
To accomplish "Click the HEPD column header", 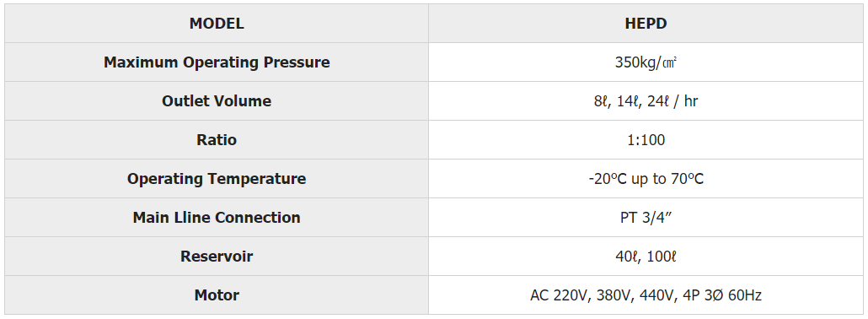I will pos(646,24).
